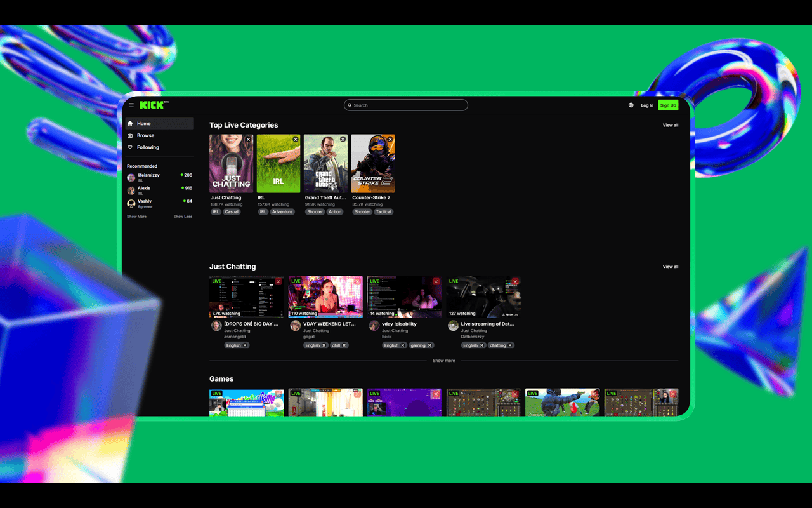The width and height of the screenshot is (812, 508).
Task: Open Vashly avatar in Recommended
Action: coord(131,204)
